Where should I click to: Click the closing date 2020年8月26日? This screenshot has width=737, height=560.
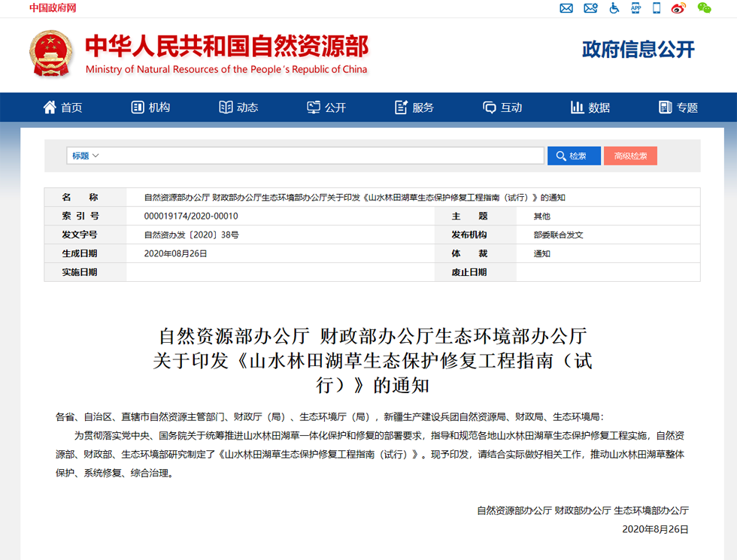(655, 529)
